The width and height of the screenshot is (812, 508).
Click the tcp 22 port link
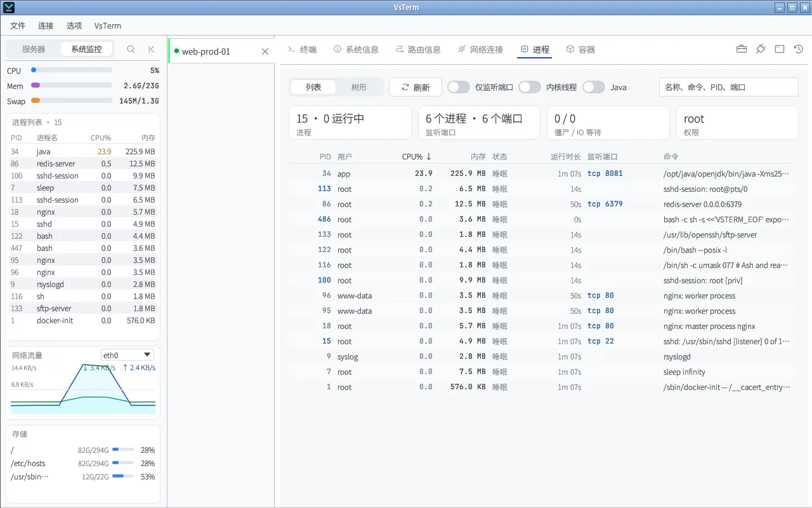(x=600, y=341)
